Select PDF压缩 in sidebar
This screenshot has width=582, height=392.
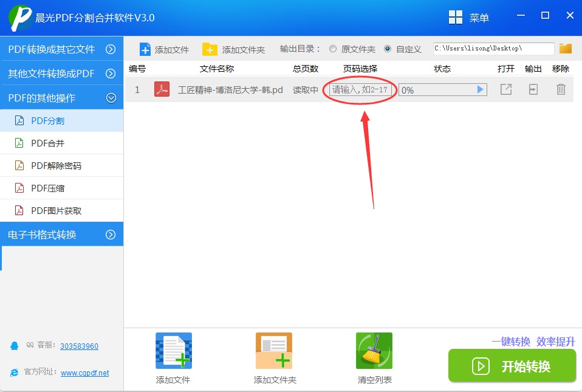(61, 188)
